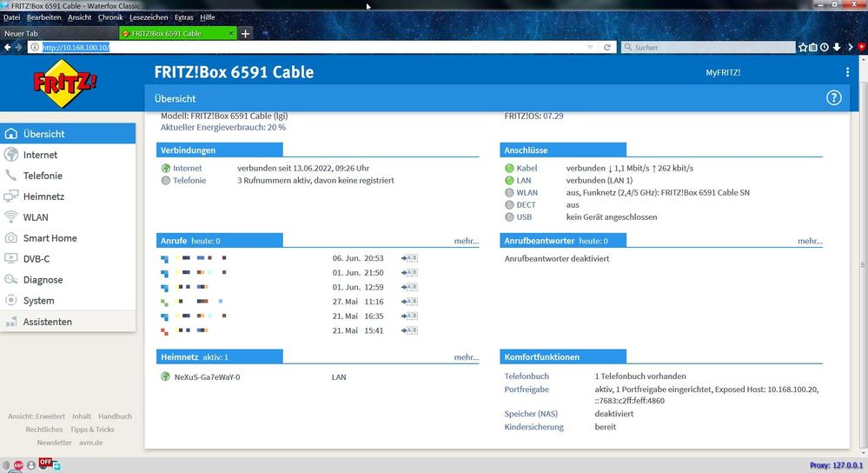Click the browser forward arrow

click(19, 47)
